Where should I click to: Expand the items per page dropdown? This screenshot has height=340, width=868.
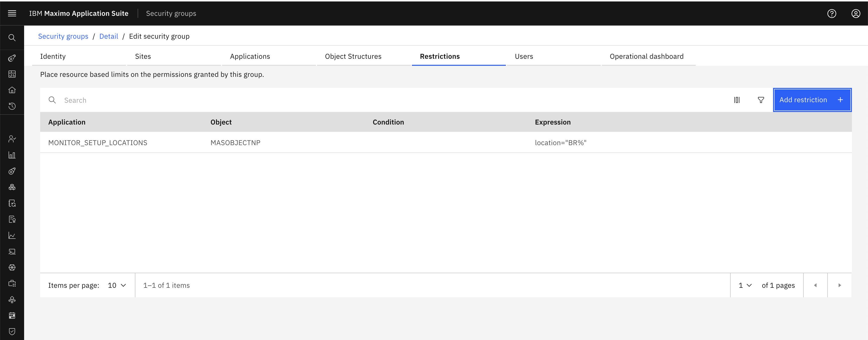click(117, 285)
